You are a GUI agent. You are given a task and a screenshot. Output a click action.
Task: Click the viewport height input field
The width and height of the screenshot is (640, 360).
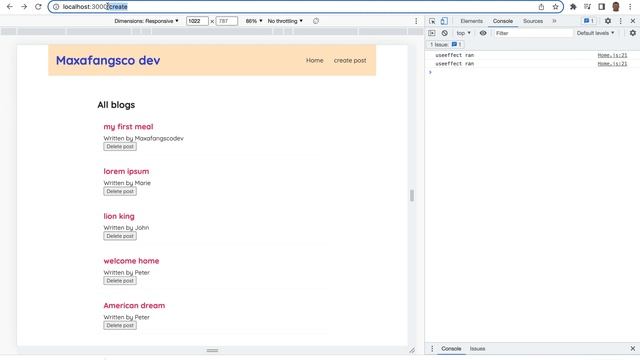coord(227,21)
